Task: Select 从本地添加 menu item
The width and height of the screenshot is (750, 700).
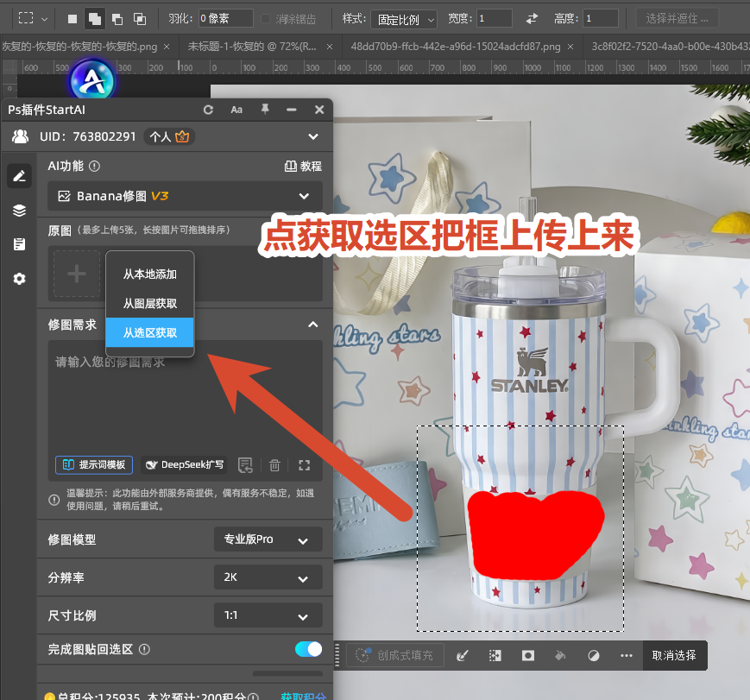Action: [x=149, y=274]
